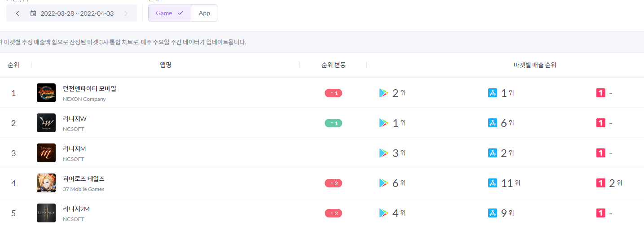Click rank change badge for 던전앤파이터 모바일
Screen dimensions: 644x230
click(x=333, y=93)
